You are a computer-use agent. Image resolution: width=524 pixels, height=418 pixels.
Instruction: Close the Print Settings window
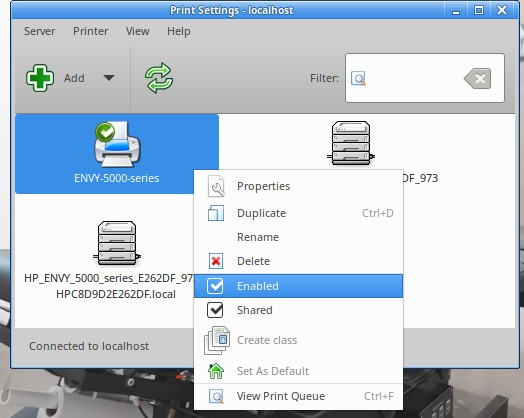click(x=502, y=10)
